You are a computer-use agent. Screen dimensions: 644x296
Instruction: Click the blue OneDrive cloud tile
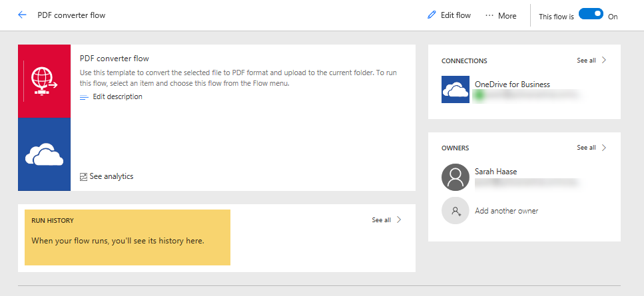pos(45,154)
